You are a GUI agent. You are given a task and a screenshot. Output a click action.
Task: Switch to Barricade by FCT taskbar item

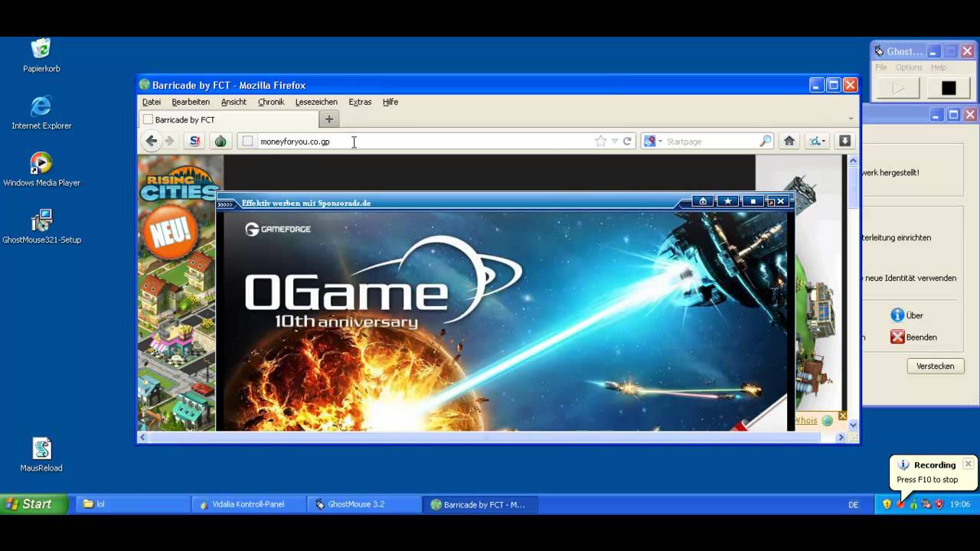click(480, 504)
